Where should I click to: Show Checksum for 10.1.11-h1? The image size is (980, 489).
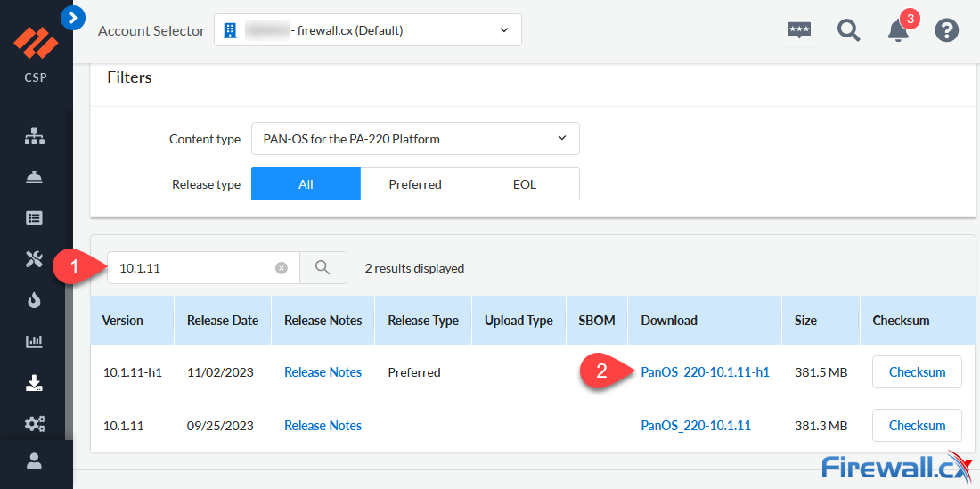(917, 372)
